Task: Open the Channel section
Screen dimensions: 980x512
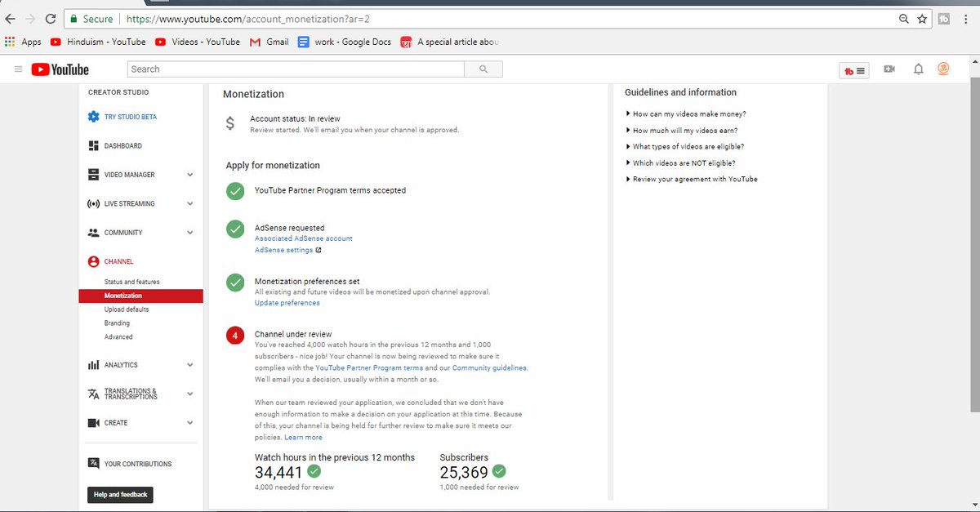Action: [118, 261]
